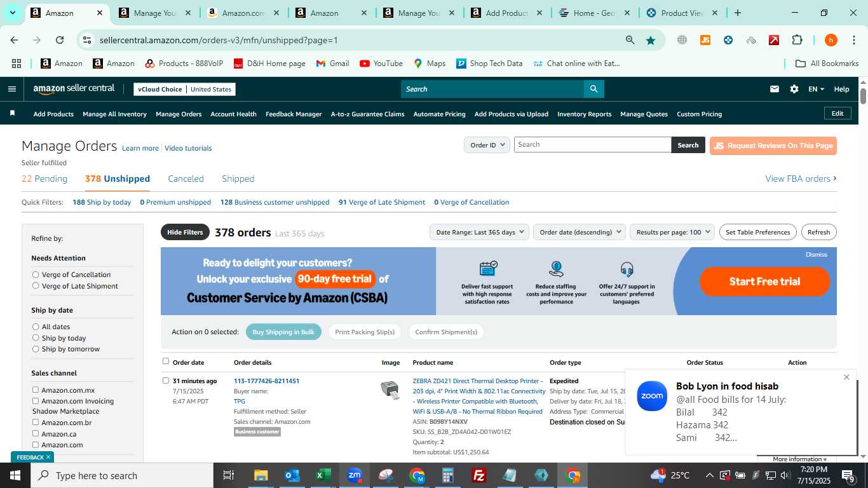Go back with browser back arrow
868x488 pixels.
pyautogui.click(x=14, y=40)
